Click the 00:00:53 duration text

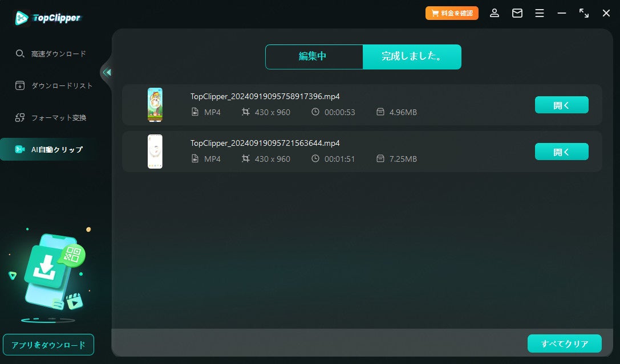339,112
